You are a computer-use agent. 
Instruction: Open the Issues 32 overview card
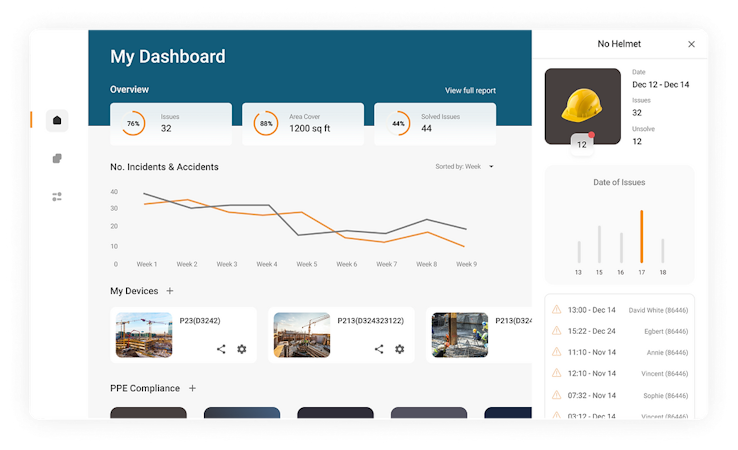coord(171,123)
